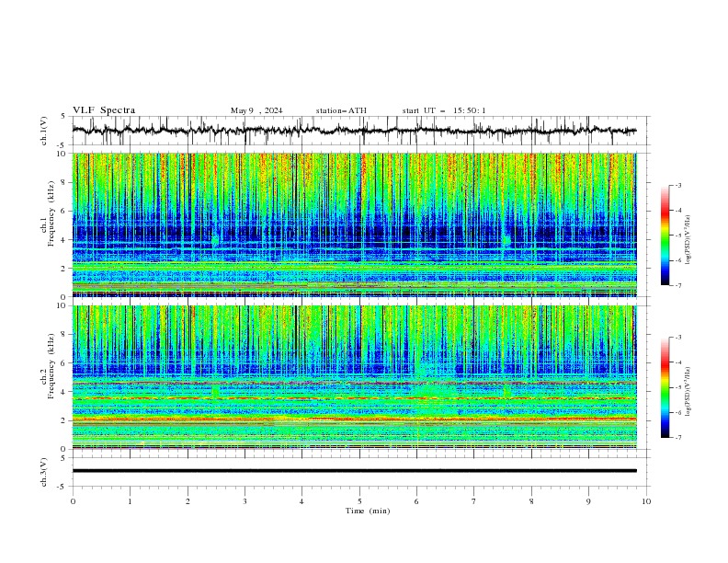Click the ch.1 spectrogram color scale bar
This screenshot has width=728, height=563.
tap(665, 236)
